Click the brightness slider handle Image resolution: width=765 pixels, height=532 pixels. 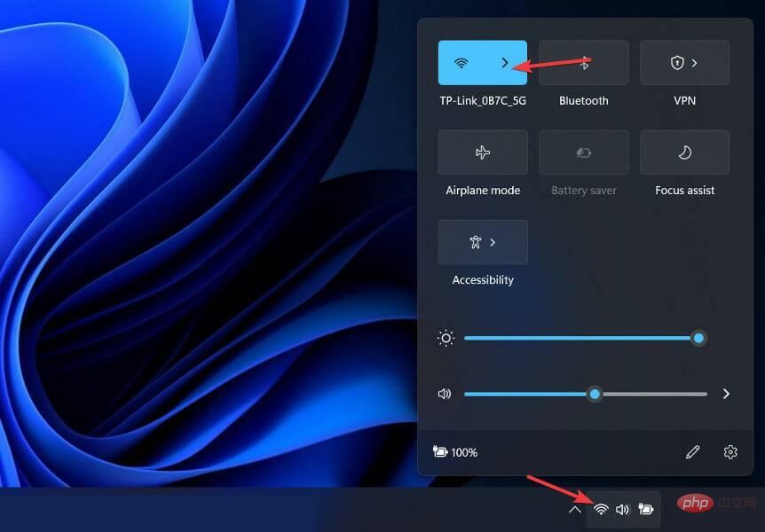click(699, 338)
